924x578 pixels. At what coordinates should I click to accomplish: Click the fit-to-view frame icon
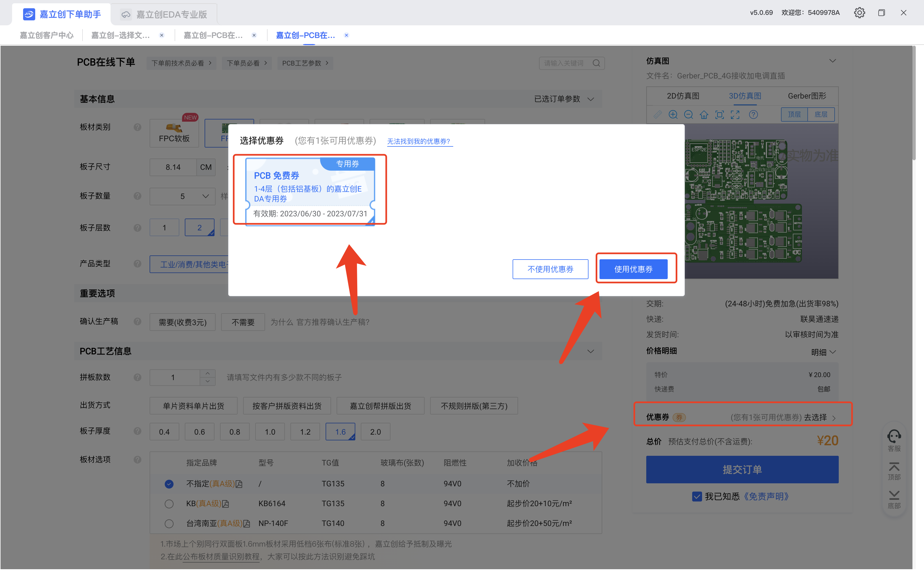(719, 115)
